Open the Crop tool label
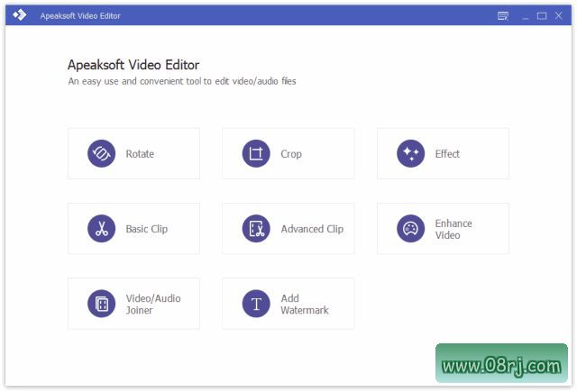 tap(291, 154)
